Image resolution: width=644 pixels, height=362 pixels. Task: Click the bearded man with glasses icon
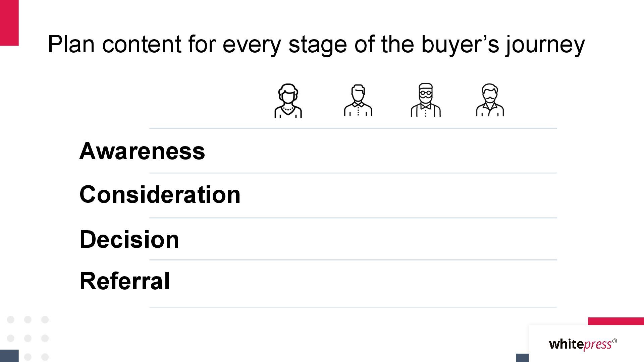(x=426, y=100)
